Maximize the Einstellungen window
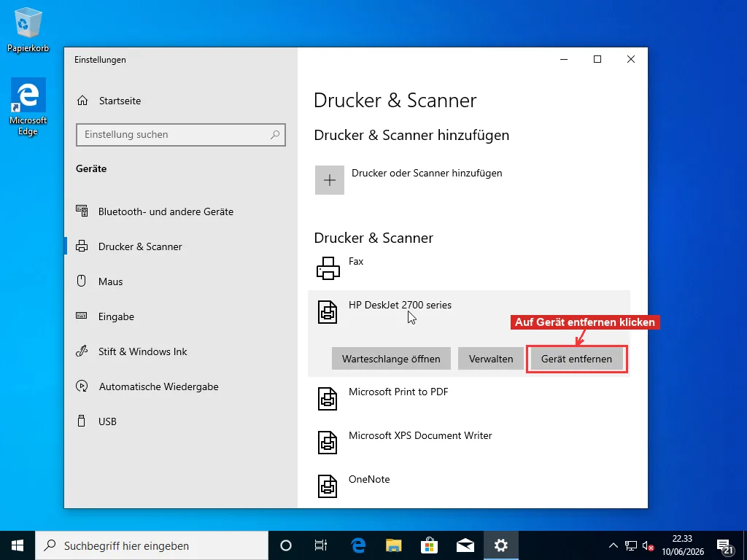 point(597,59)
